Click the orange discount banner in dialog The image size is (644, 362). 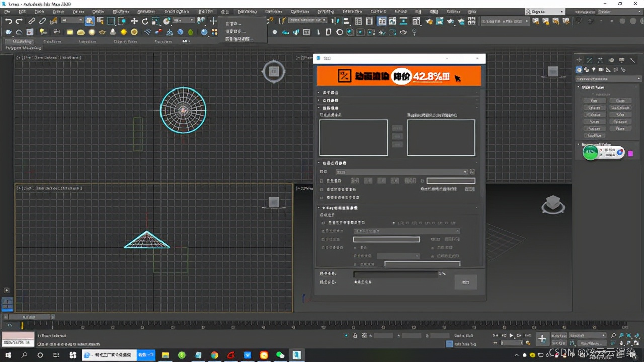[x=399, y=76]
